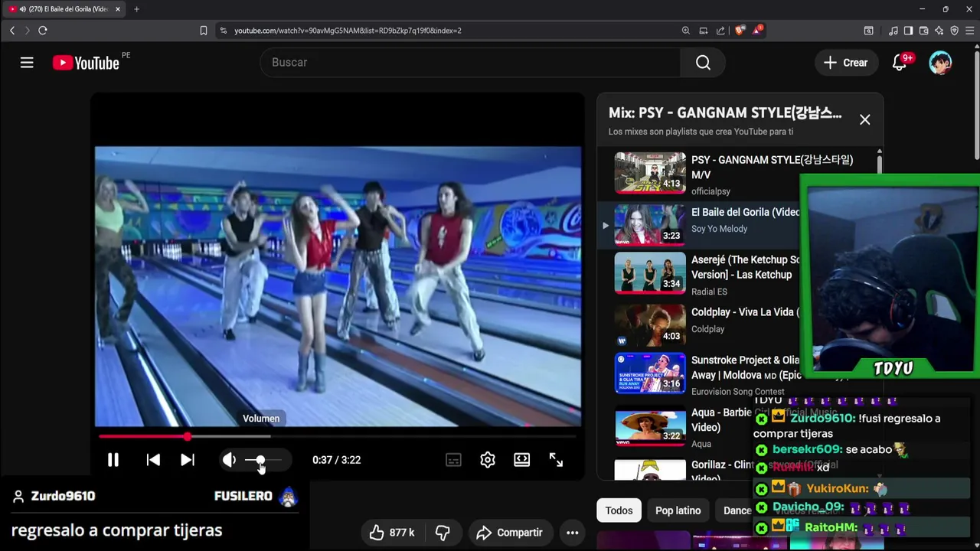Open browser zoom magnifier control
Screen dimensions: 980x551
click(686, 31)
